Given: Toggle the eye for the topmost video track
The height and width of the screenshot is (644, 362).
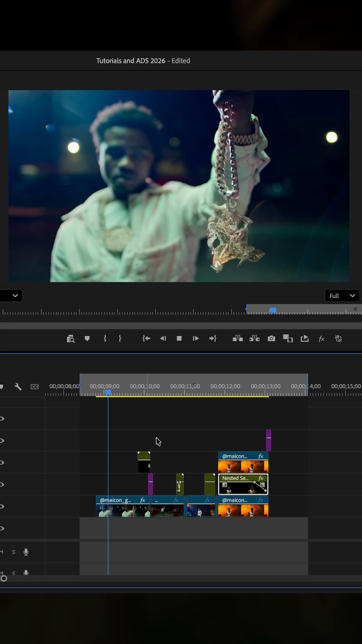Looking at the screenshot, I should click(2, 418).
